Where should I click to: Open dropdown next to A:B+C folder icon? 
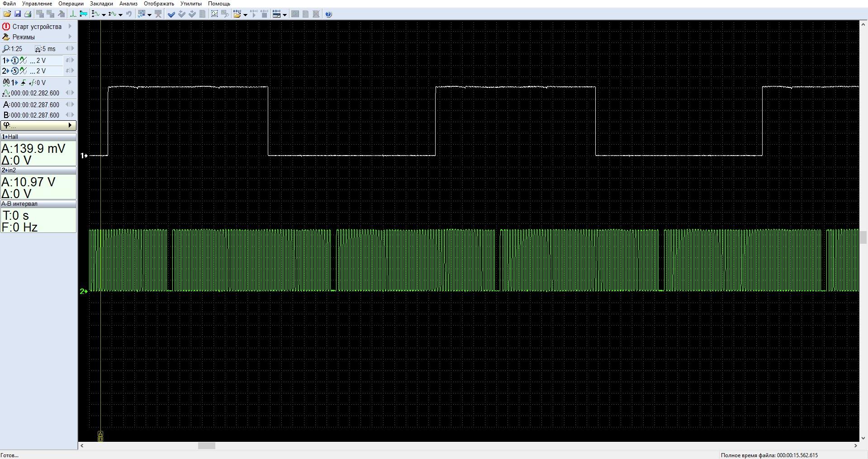click(x=246, y=14)
